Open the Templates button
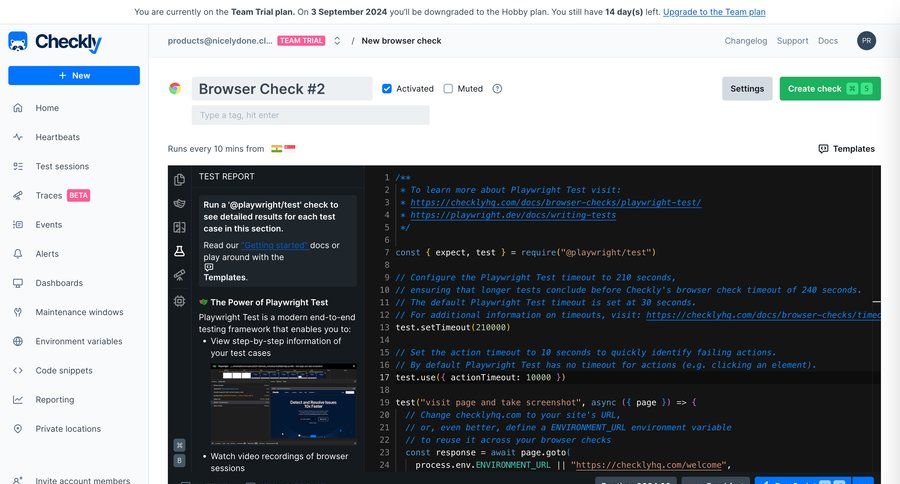 pyautogui.click(x=847, y=149)
